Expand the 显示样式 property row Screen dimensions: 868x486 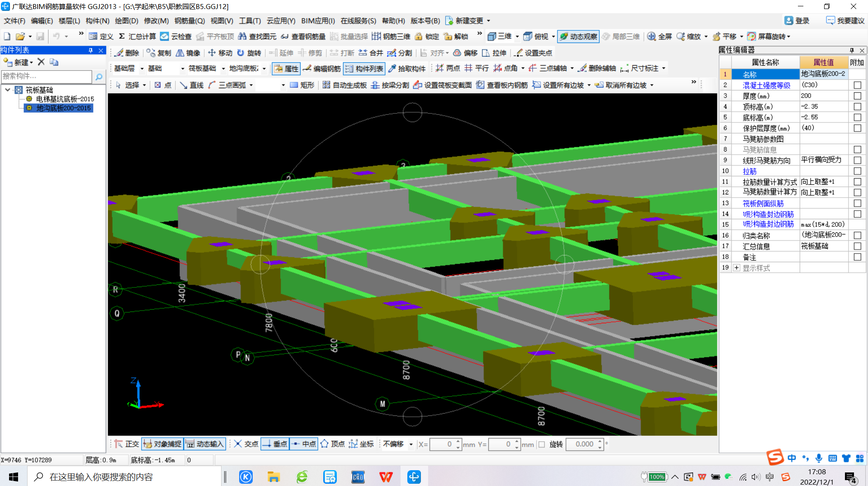[737, 268]
